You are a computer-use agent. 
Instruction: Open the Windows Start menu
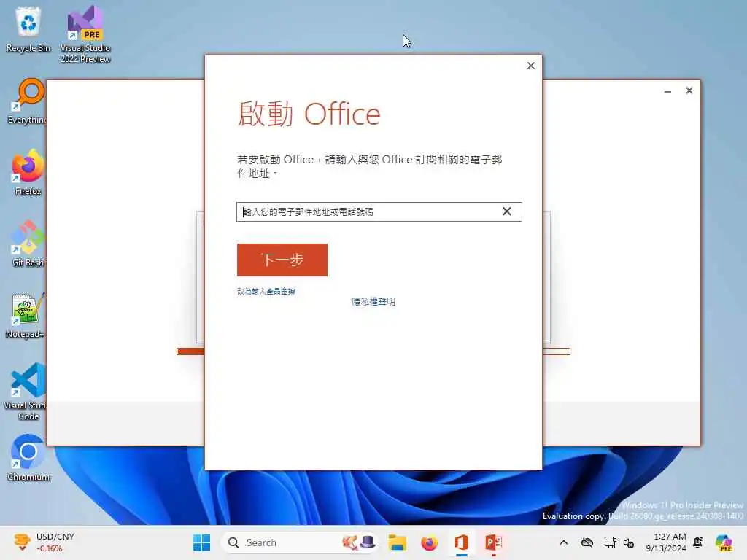coord(201,542)
